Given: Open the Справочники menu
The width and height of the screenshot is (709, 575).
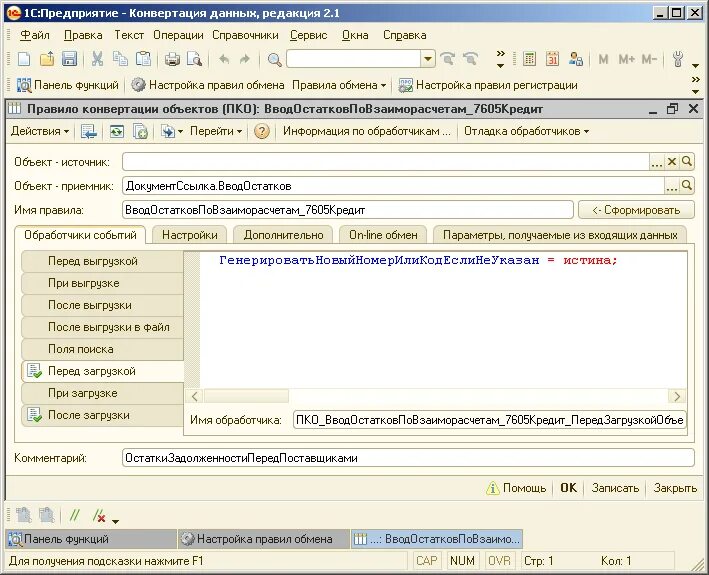Looking at the screenshot, I should click(245, 35).
